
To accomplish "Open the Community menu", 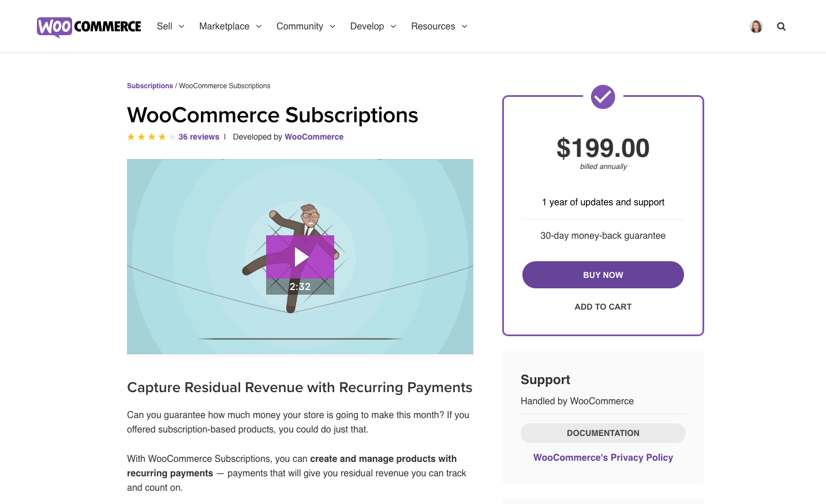I will coord(300,27).
